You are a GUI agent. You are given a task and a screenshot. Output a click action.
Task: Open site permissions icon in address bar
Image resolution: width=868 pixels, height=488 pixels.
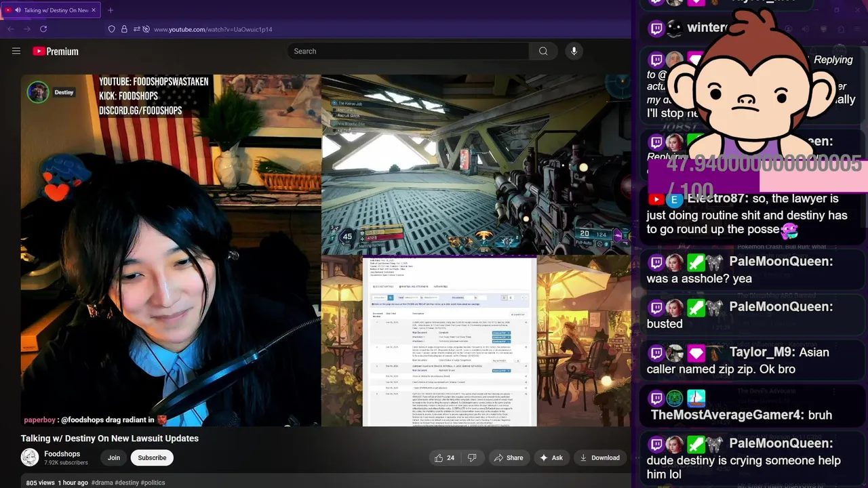click(x=137, y=29)
